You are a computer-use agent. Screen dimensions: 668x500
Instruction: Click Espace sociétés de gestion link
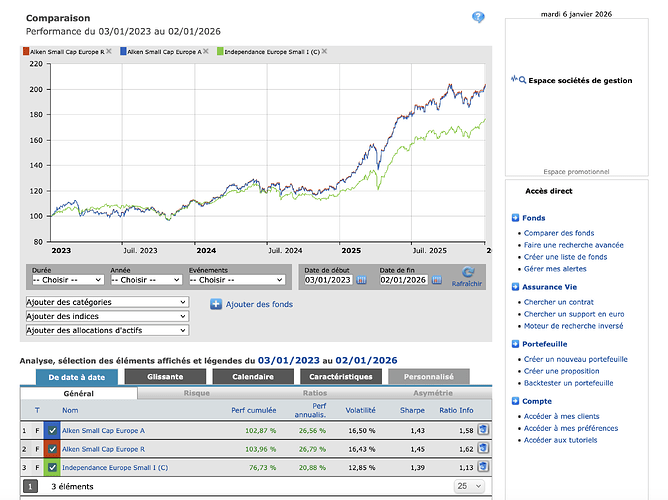(580, 80)
